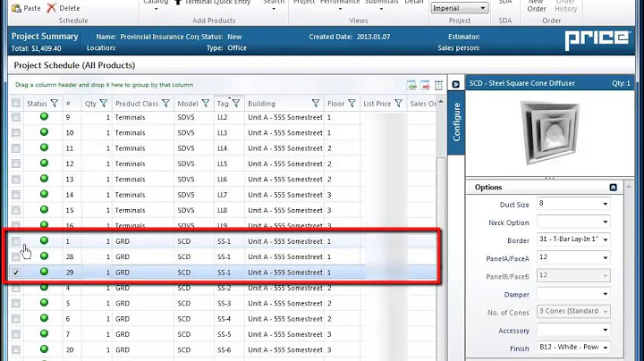Open the Performance view menu
Screen dimensions: 644x361
coord(340,4)
